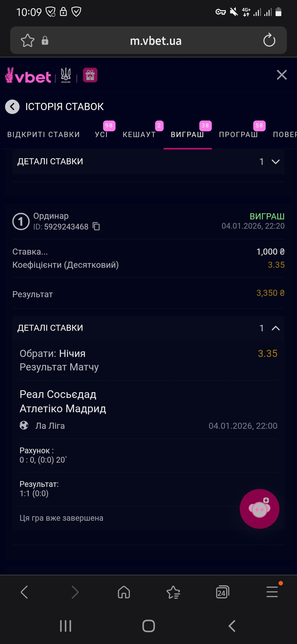Tap the vbet logo
This screenshot has height=644, width=297.
[28, 76]
